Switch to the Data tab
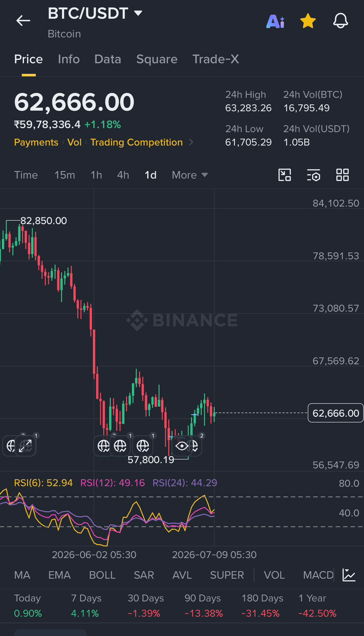Image resolution: width=364 pixels, height=636 pixels. click(x=108, y=59)
